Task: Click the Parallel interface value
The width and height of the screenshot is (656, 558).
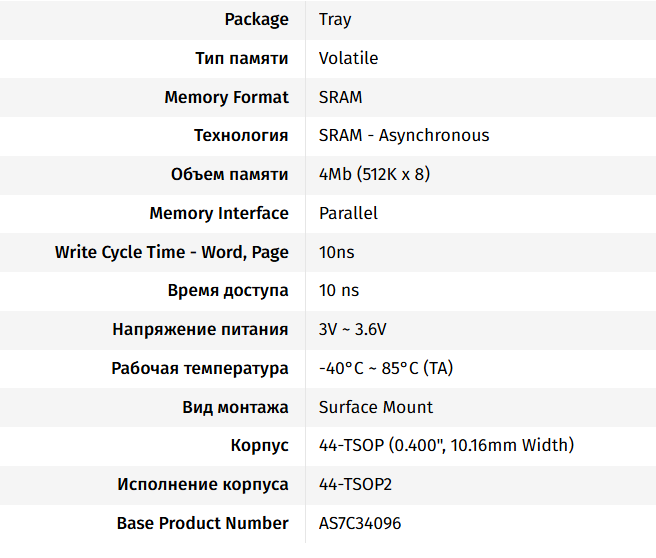Action: click(348, 213)
